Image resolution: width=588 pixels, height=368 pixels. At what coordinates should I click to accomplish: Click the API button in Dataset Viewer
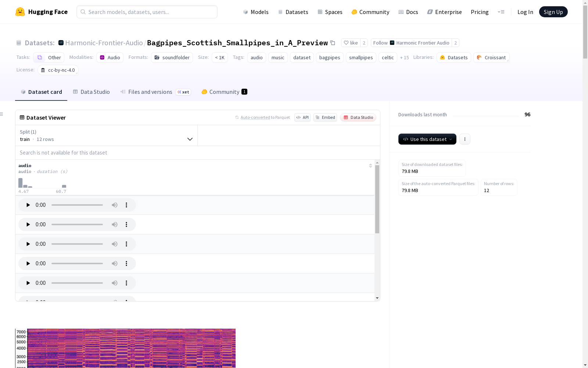302,117
